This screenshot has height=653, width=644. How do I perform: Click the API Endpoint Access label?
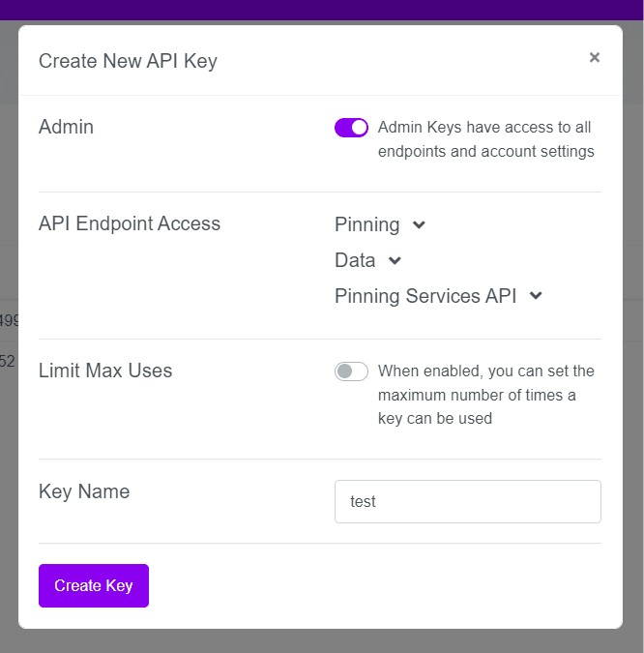pyautogui.click(x=130, y=223)
